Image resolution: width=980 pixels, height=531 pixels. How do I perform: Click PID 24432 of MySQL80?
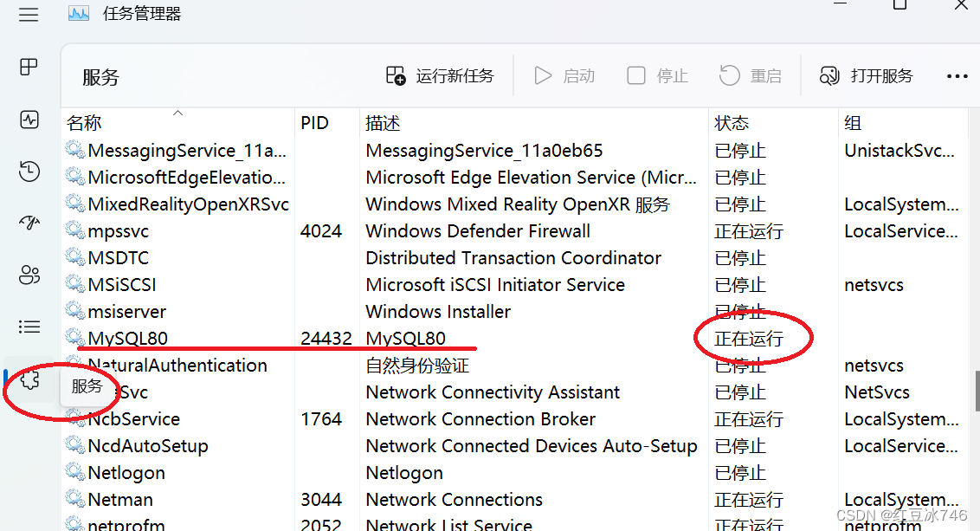326,339
